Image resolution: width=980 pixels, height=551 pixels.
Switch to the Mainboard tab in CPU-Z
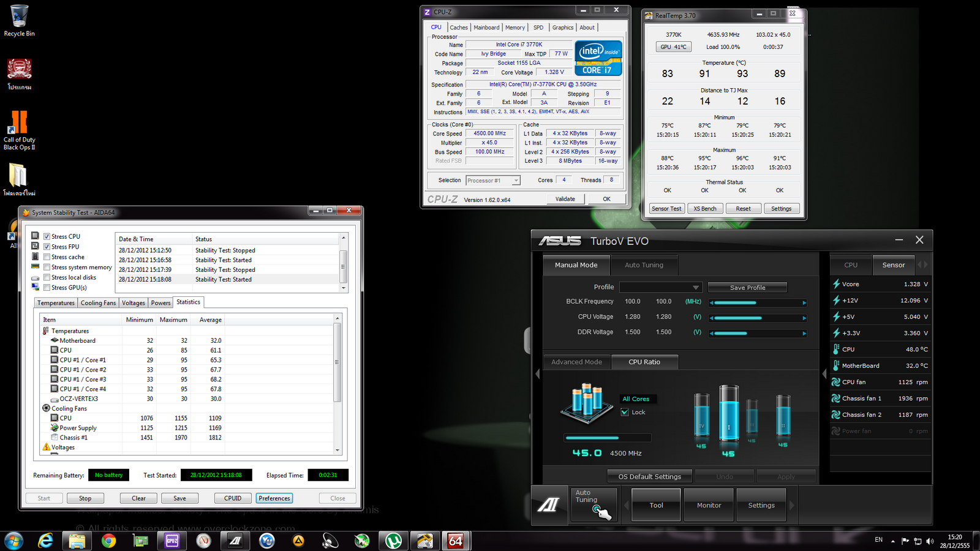pos(486,28)
